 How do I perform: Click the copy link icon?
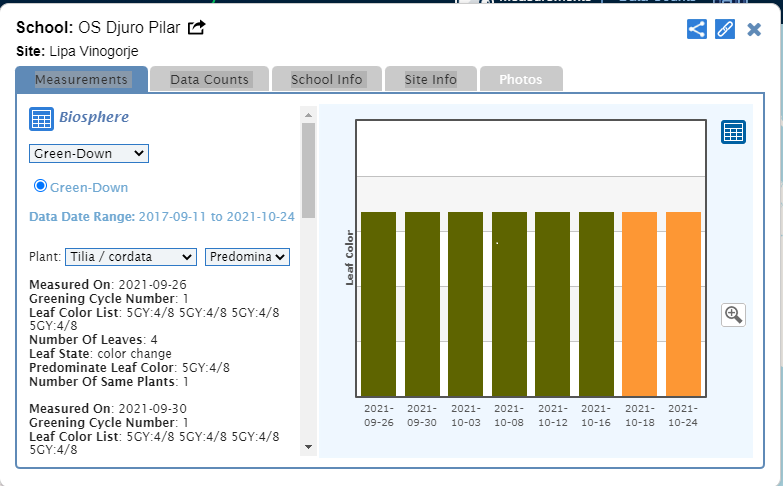(725, 29)
